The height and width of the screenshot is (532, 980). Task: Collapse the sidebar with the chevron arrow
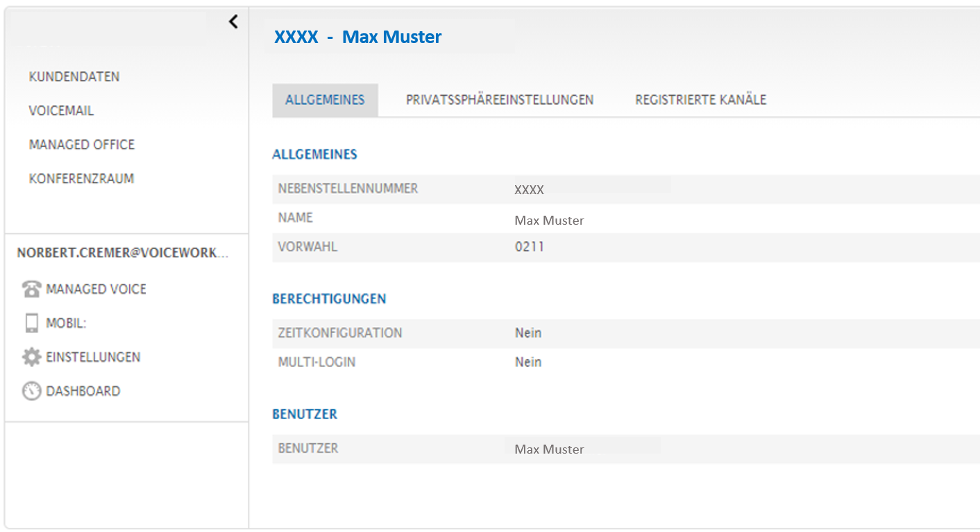tap(233, 22)
